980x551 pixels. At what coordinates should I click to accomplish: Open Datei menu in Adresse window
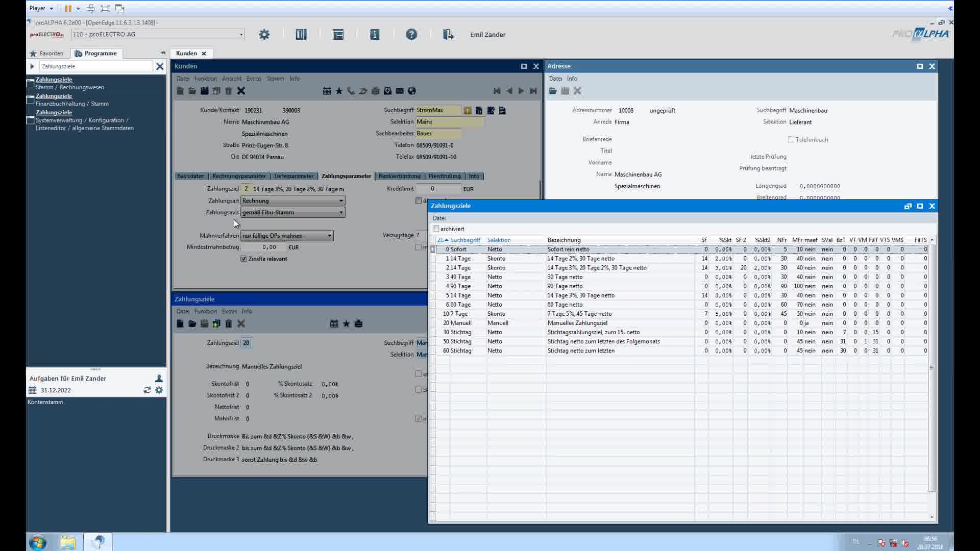555,79
